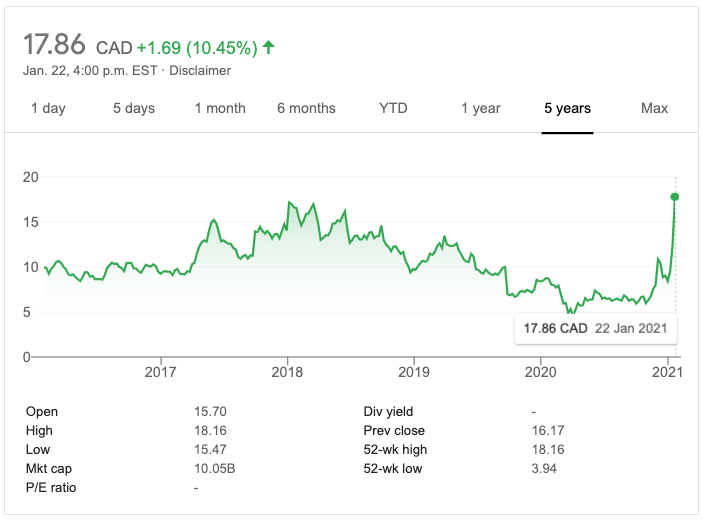This screenshot has width=703, height=520.
Task: Switch to the YTD tab
Action: coord(393,108)
